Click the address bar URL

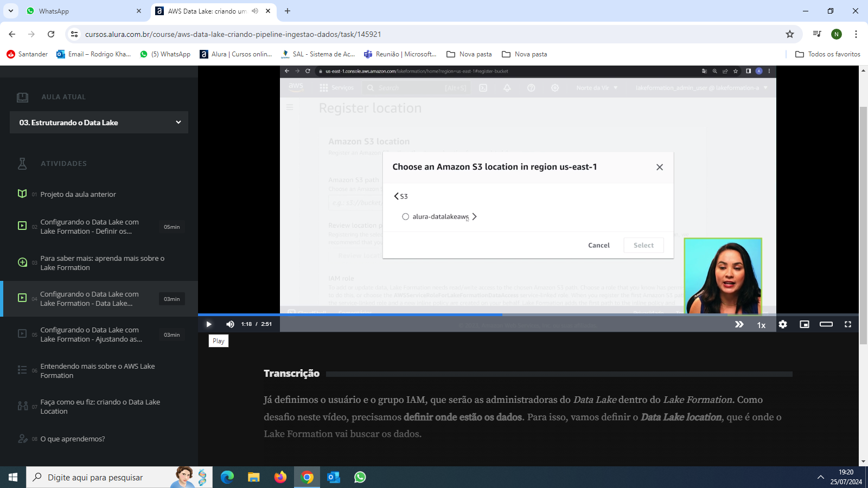pyautogui.click(x=233, y=34)
